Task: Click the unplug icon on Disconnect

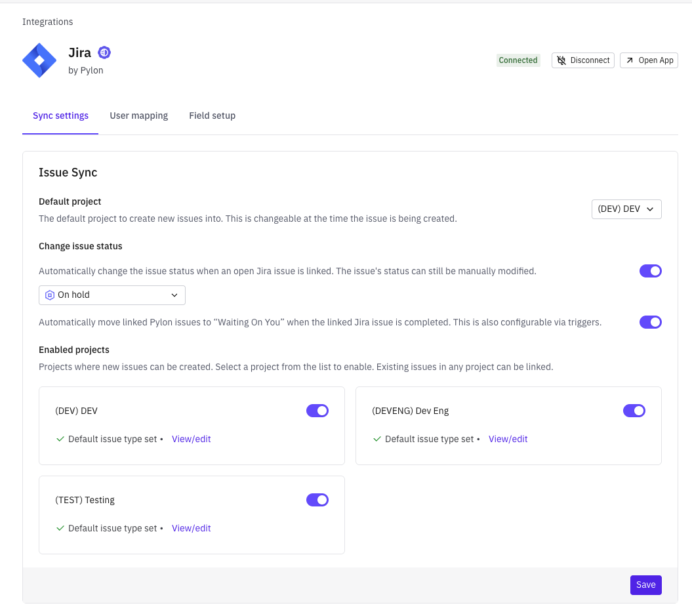Action: point(561,60)
